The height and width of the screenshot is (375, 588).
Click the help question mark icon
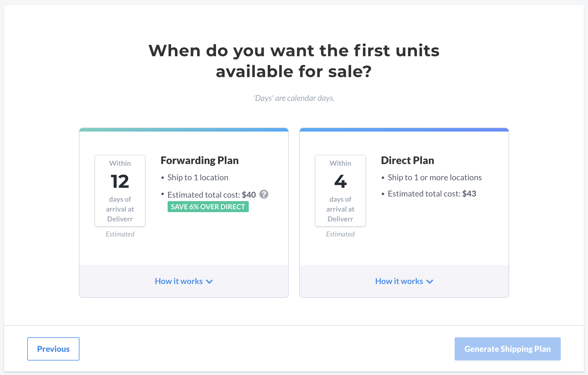[264, 194]
